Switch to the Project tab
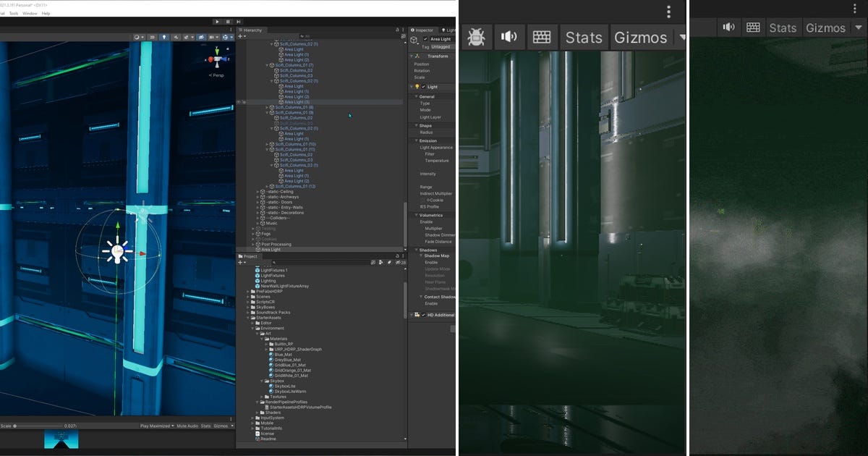 pyautogui.click(x=250, y=256)
